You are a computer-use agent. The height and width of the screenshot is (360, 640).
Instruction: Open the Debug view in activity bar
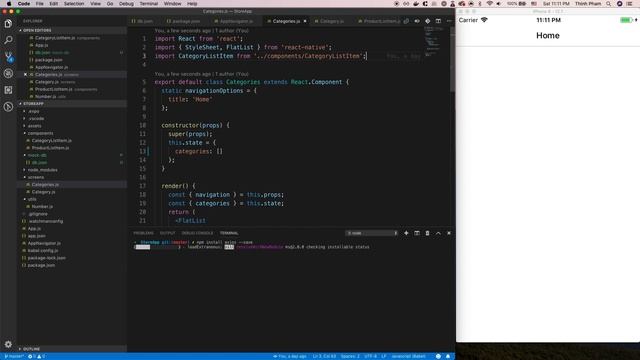[x=8, y=73]
